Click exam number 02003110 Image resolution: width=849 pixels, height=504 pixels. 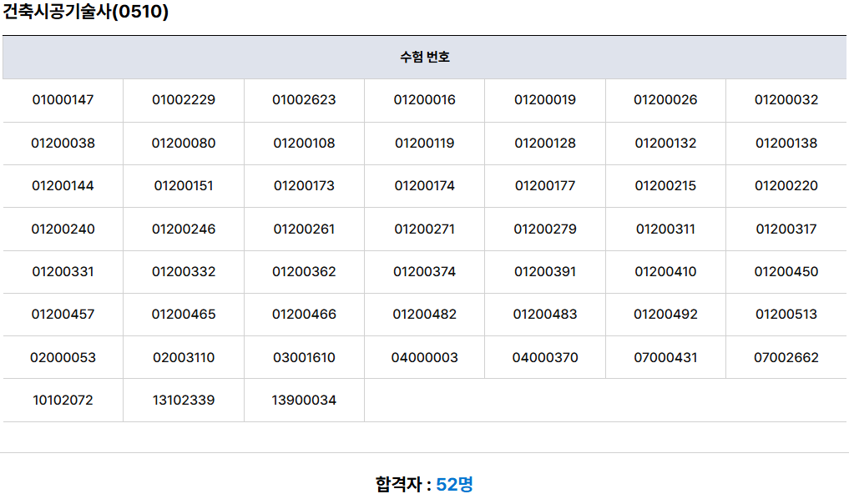coord(184,358)
